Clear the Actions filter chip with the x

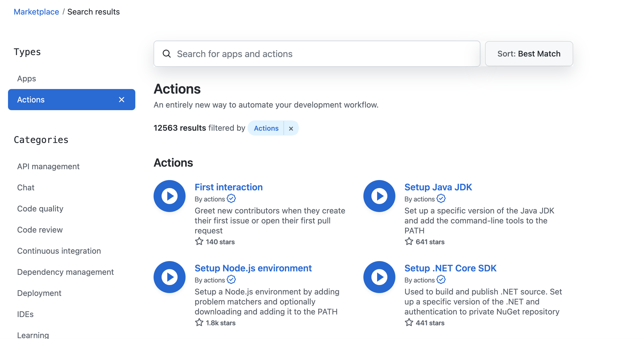(291, 128)
